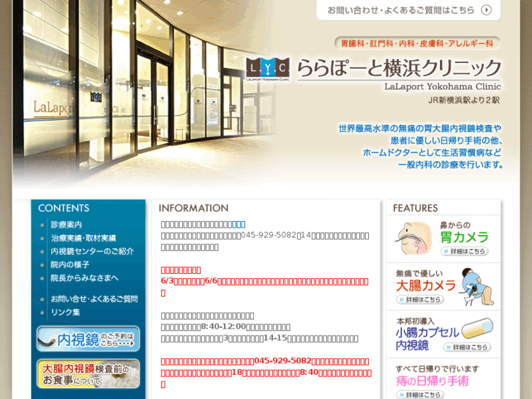Click the 内視鏡のご予約はこちら banner

point(89,338)
